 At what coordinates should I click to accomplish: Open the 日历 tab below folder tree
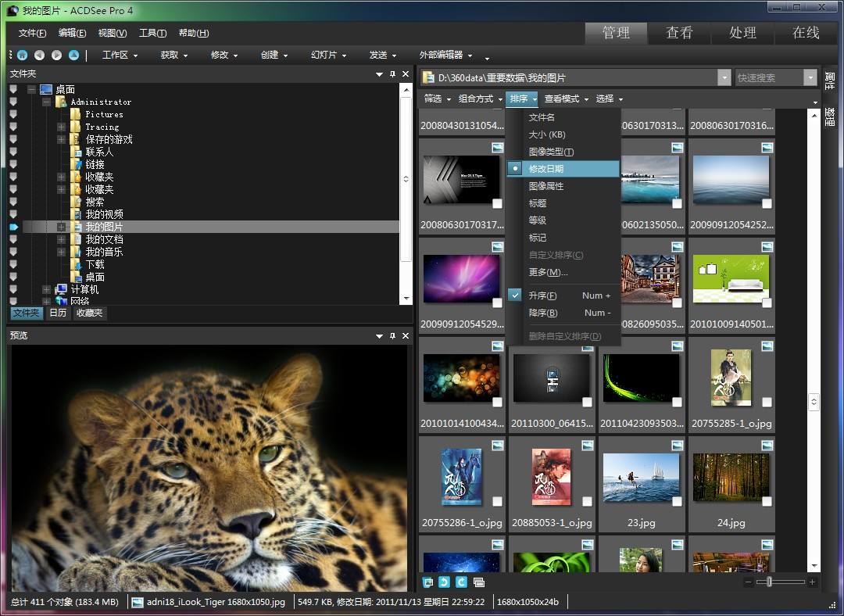[58, 313]
